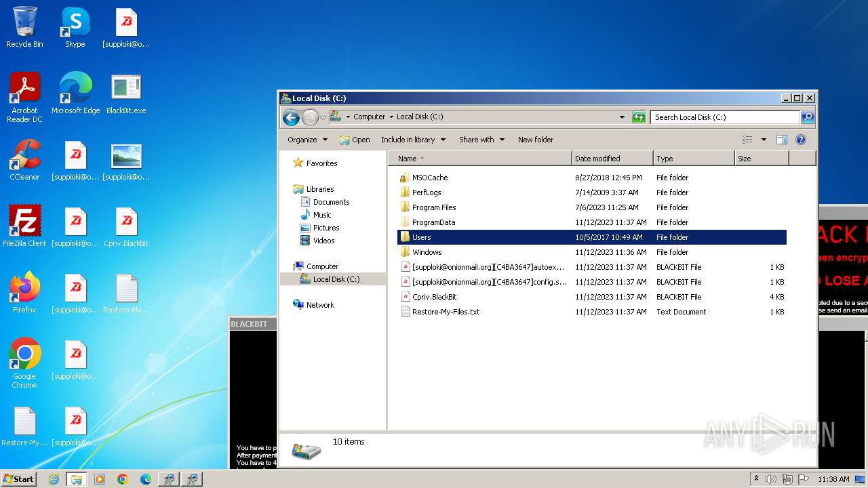Click the Forward navigation arrow in Explorer
The height and width of the screenshot is (488, 868).
click(310, 117)
